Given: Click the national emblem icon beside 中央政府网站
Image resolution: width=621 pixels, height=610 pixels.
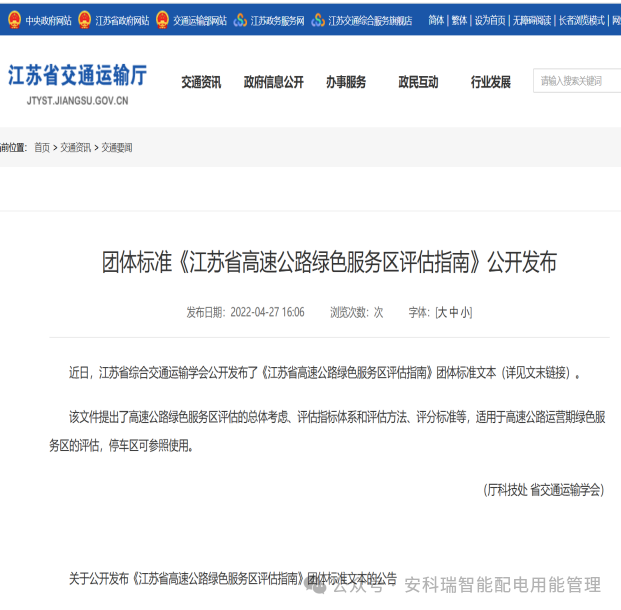Looking at the screenshot, I should pos(15,20).
